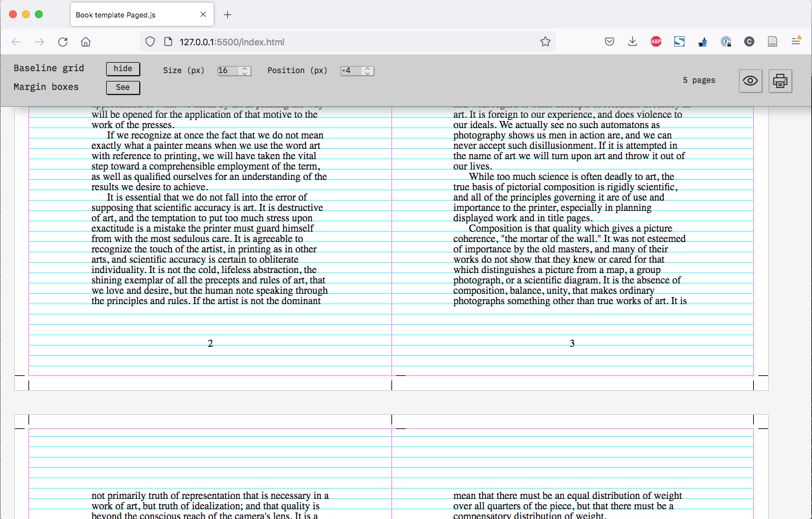Open the ABP Adblock Plus extension

[656, 42]
